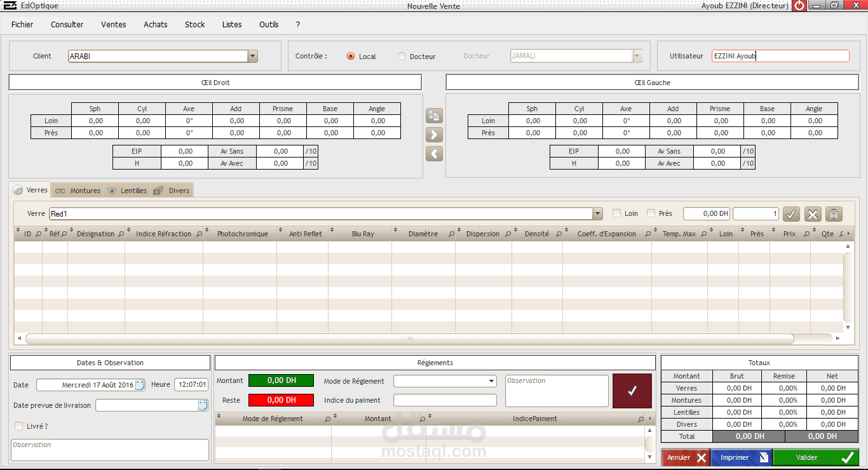868x470 pixels.
Task: Click the search icon in Prix column header
Action: coord(806,234)
